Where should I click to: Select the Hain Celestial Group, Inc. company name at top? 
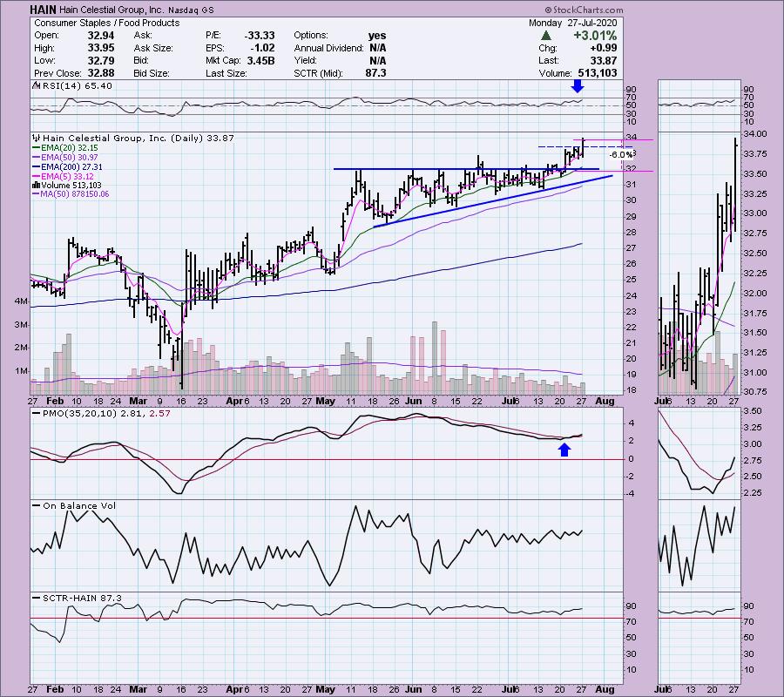[112, 10]
